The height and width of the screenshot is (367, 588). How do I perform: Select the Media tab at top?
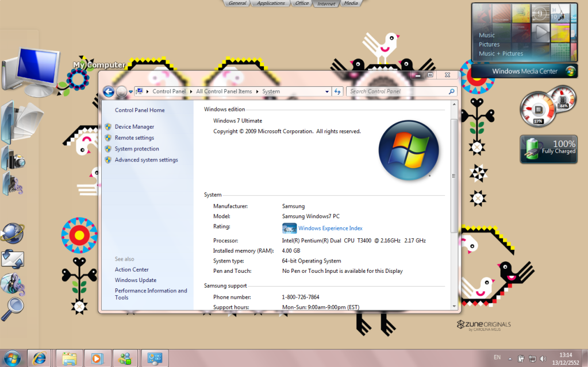coord(351,3)
